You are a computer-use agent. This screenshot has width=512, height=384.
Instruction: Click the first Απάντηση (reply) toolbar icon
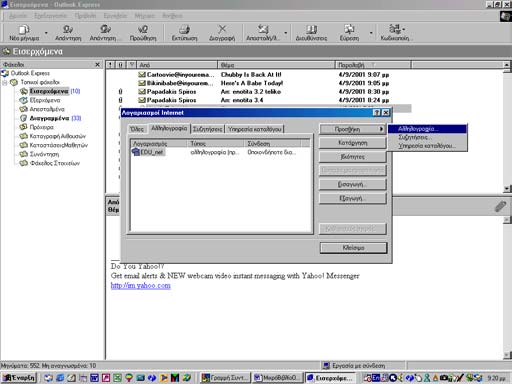coord(68,33)
